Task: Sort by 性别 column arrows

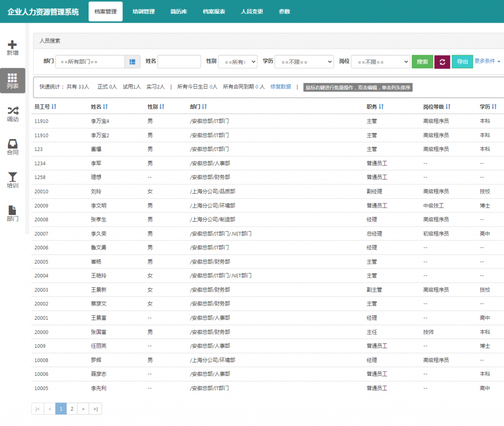Action: (x=161, y=107)
